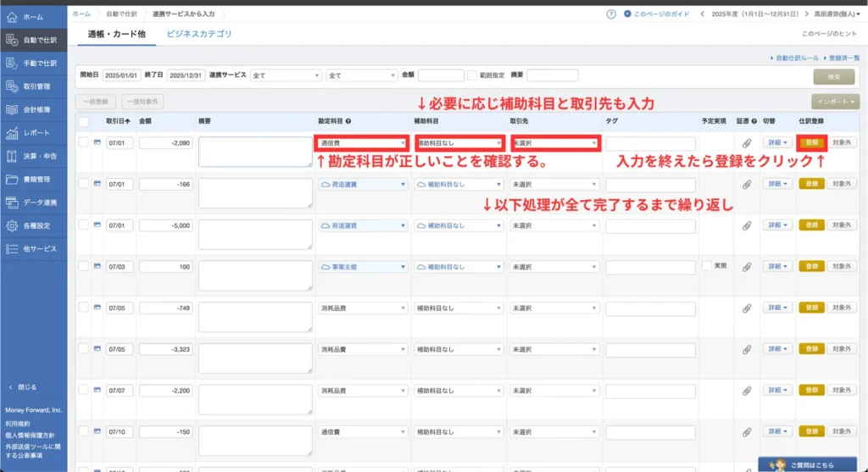The height and width of the screenshot is (472, 868).
Task: Open 自動で仕訳 in the sidebar
Action: [x=33, y=40]
